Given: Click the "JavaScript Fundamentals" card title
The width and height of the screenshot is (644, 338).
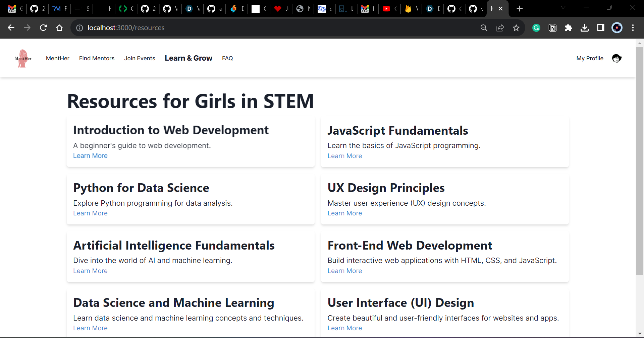Looking at the screenshot, I should tap(398, 131).
